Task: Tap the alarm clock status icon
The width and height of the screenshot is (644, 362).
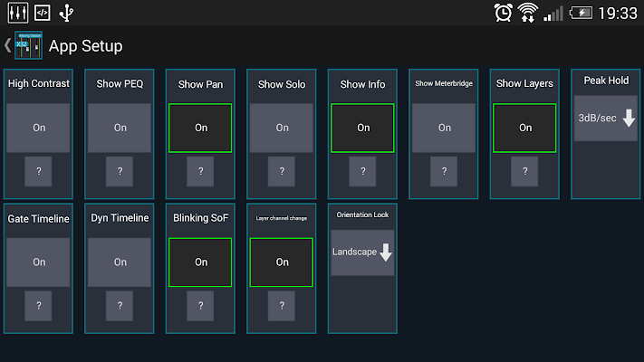Action: click(x=504, y=13)
